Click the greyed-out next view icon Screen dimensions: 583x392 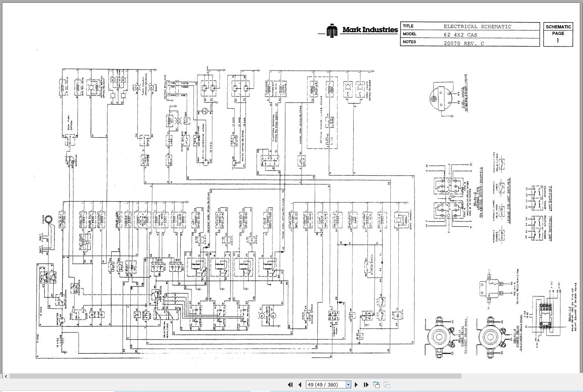pyautogui.click(x=387, y=384)
